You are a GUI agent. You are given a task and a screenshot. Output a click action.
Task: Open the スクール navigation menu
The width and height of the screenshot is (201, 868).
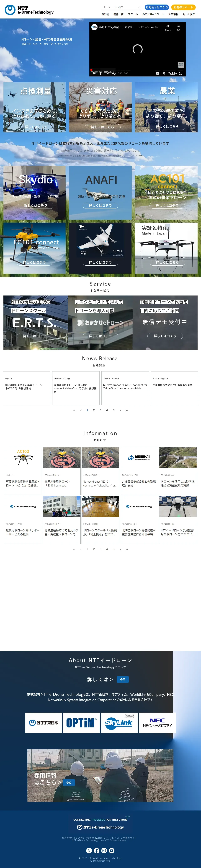[133, 14]
